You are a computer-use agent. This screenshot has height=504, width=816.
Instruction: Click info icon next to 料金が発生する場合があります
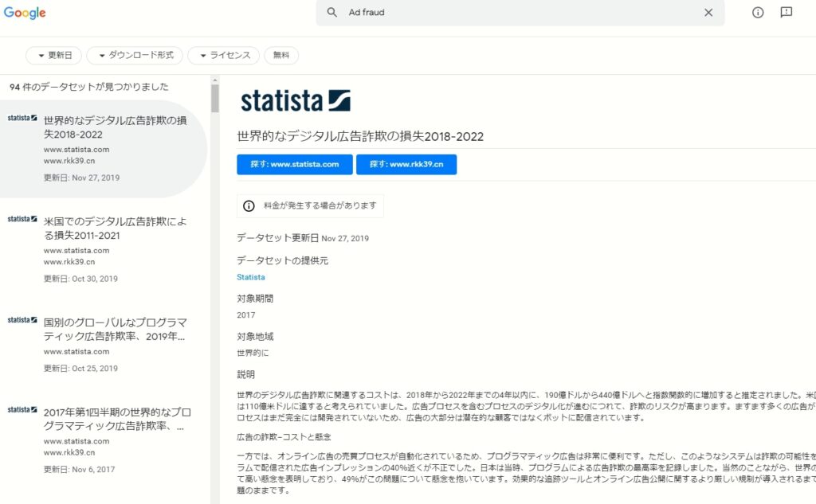249,206
